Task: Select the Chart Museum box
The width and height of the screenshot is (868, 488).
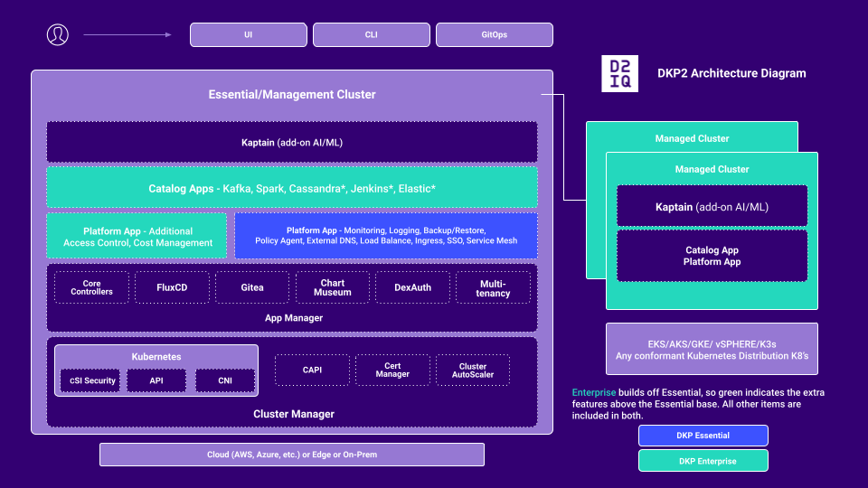Action: point(332,287)
